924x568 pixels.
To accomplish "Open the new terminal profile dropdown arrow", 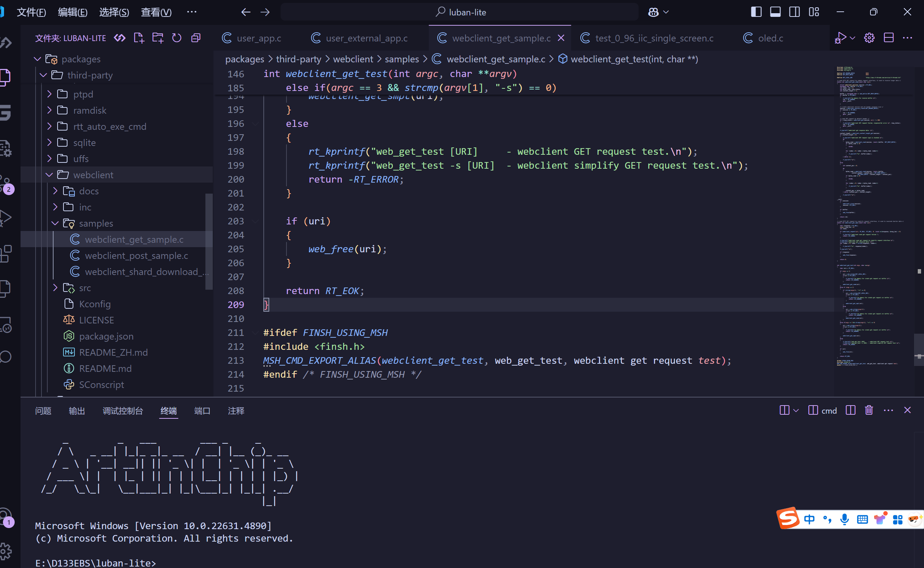I will 796,411.
